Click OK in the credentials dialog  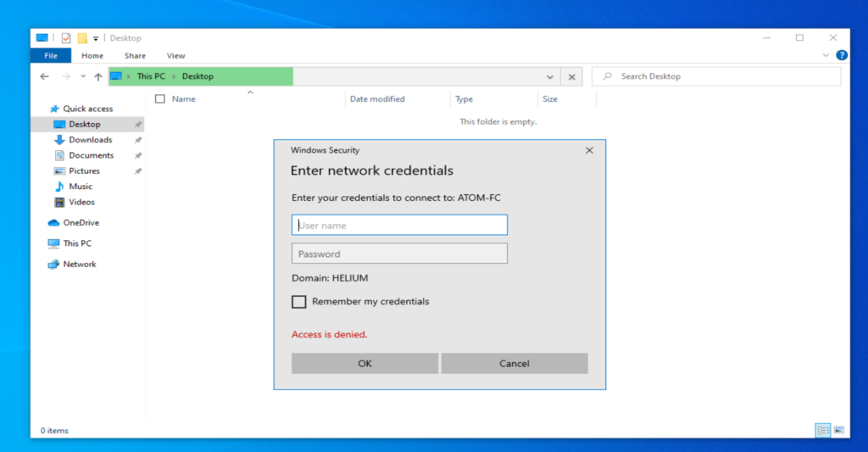[364, 363]
